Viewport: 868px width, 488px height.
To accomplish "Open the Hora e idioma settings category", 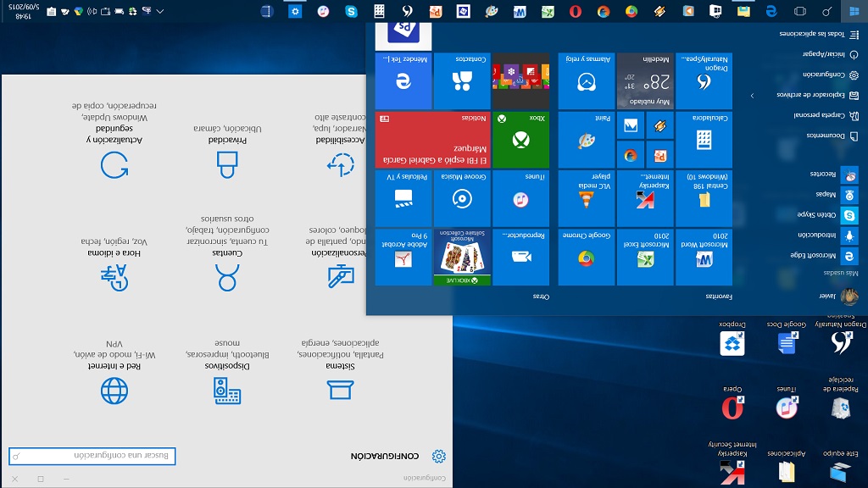I will tap(114, 263).
